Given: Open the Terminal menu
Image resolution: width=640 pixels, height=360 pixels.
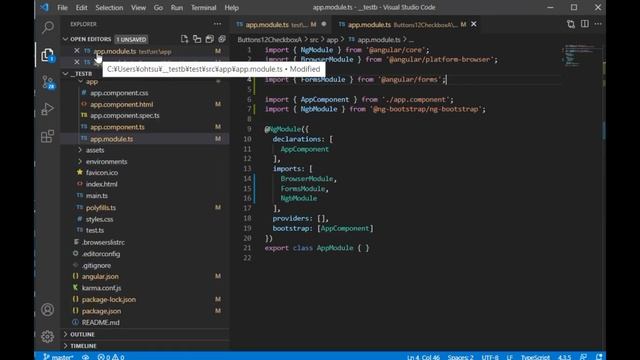Looking at the screenshot, I should (203, 8).
